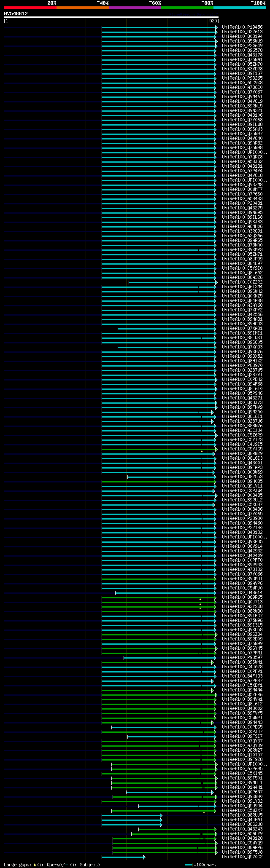Select label UniRef100_Q9LV11
The height and width of the screenshot is (868, 270).
tap(242, 486)
